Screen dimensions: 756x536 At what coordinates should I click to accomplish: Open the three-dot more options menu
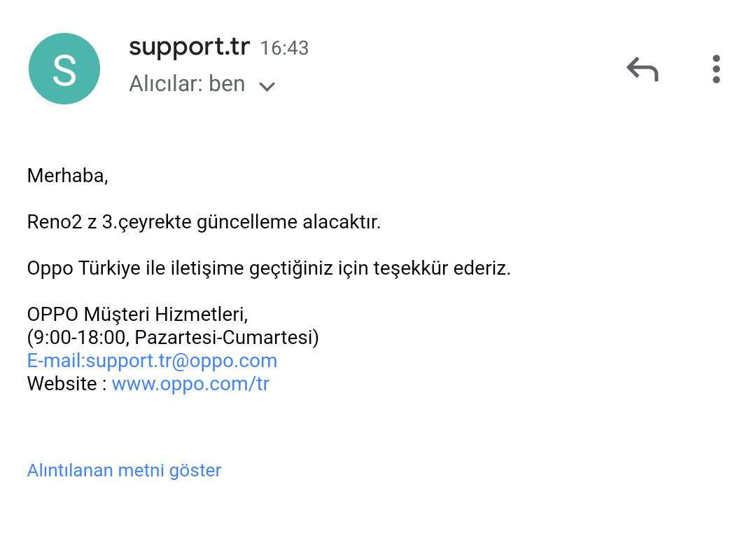point(715,69)
